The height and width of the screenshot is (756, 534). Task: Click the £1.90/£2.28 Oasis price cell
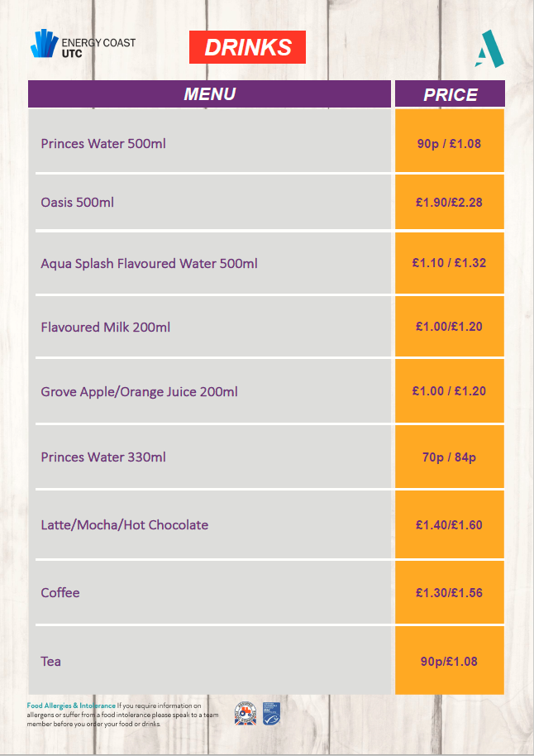pos(450,202)
